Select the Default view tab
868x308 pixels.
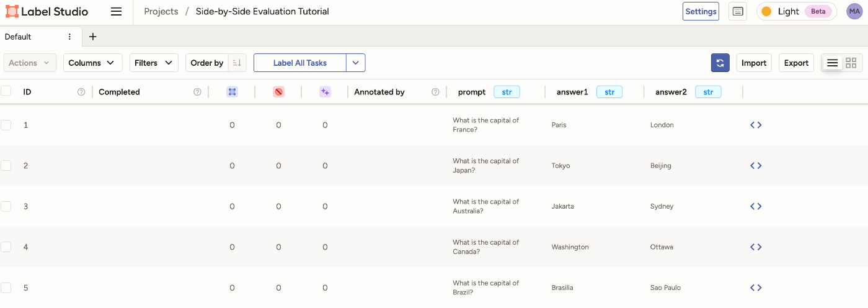[19, 37]
